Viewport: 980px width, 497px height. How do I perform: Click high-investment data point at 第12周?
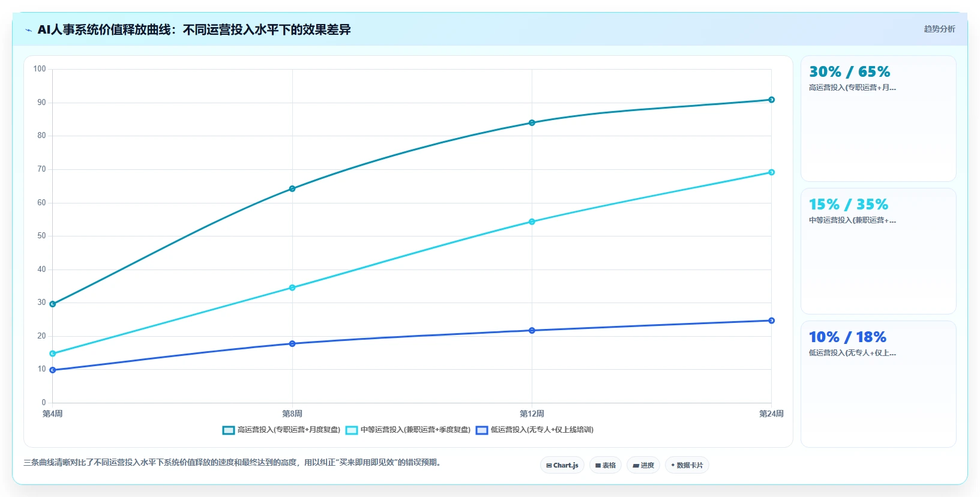coord(532,123)
